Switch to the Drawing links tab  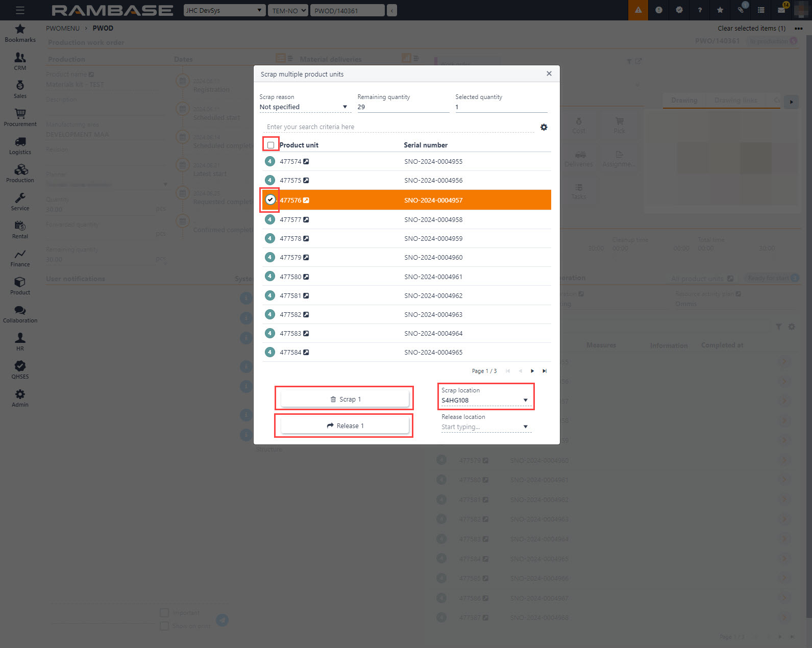(735, 100)
